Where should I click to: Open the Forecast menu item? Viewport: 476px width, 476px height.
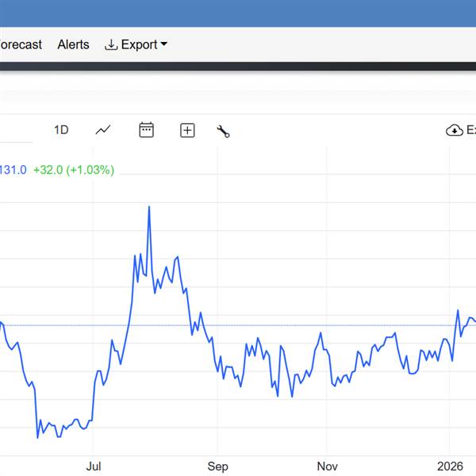pos(21,44)
